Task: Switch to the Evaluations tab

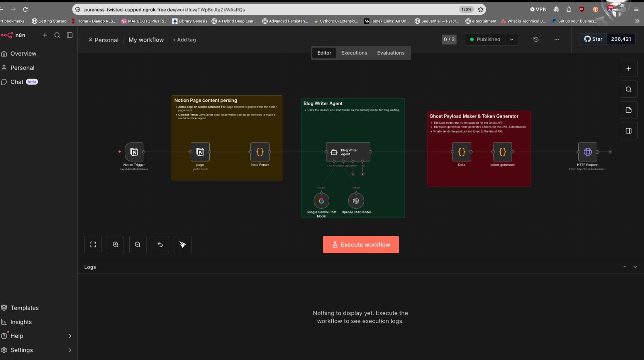Action: [x=391, y=53]
